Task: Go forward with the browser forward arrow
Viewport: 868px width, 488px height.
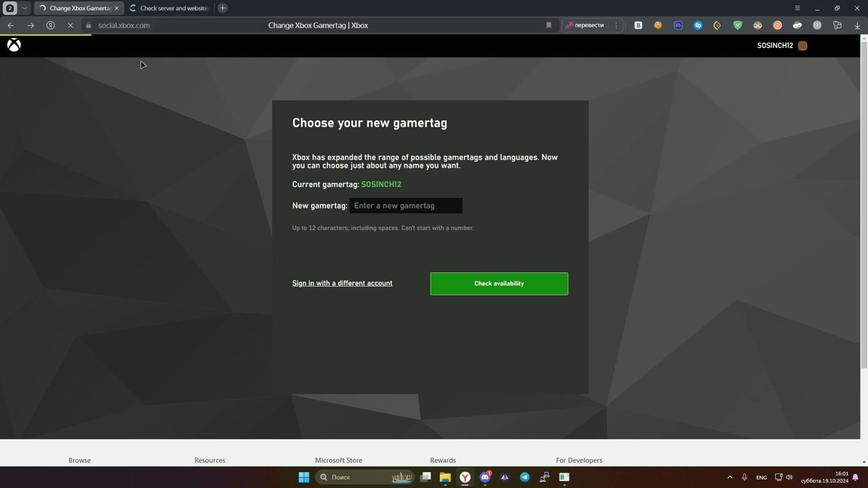Action: [31, 25]
